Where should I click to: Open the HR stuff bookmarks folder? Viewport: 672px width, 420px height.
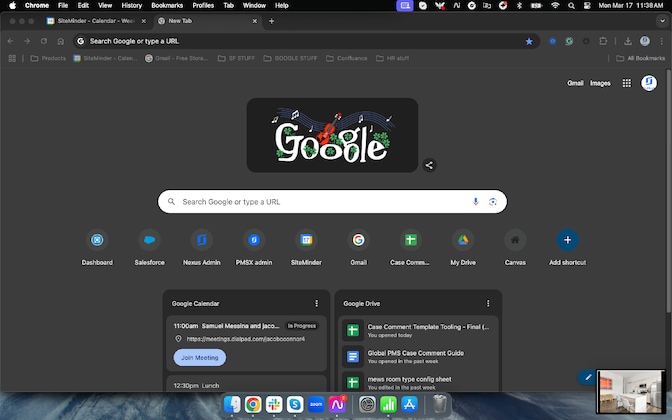[393, 58]
